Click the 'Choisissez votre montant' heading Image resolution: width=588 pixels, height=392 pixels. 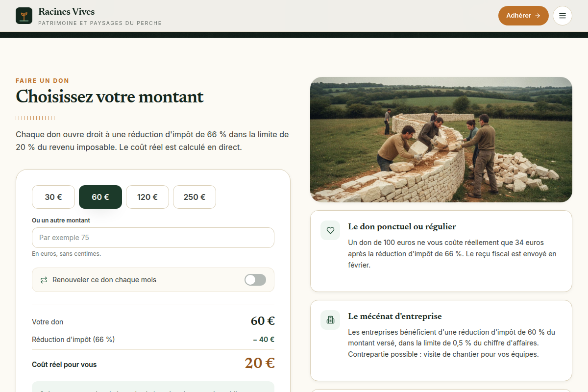[110, 97]
